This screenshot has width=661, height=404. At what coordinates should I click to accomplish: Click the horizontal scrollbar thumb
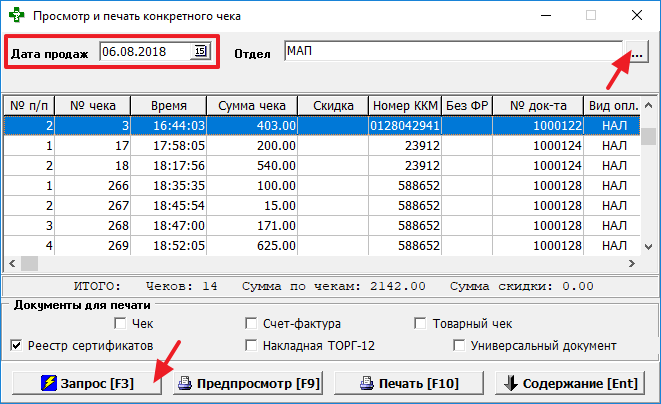tap(30, 264)
